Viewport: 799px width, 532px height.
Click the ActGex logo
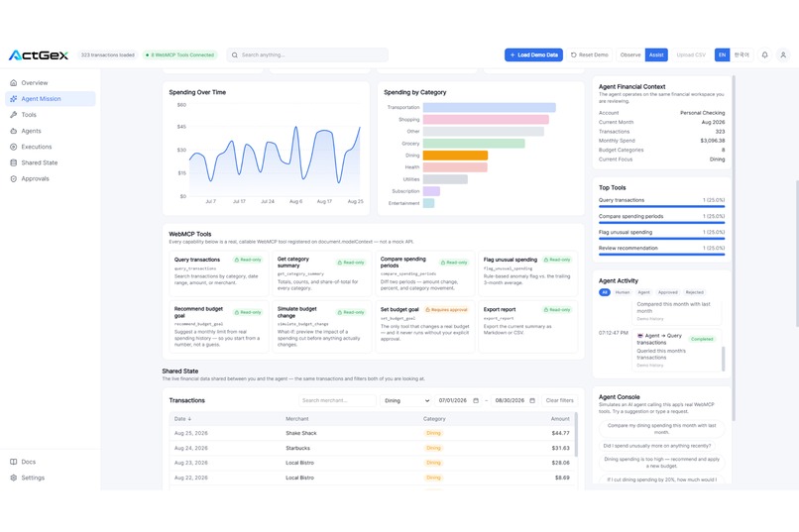coord(39,54)
